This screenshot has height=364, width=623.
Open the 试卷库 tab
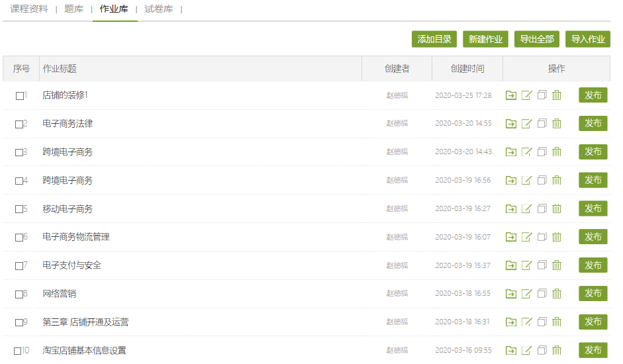159,9
